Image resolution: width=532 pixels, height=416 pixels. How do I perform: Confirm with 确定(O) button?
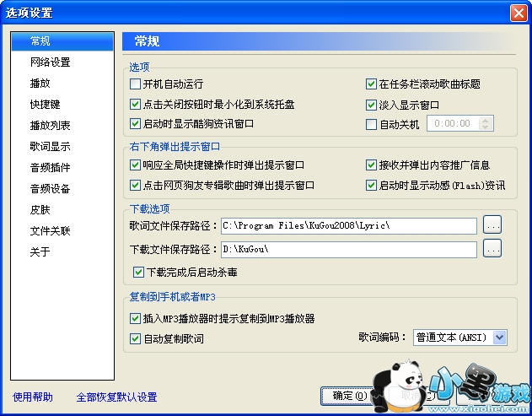(349, 396)
